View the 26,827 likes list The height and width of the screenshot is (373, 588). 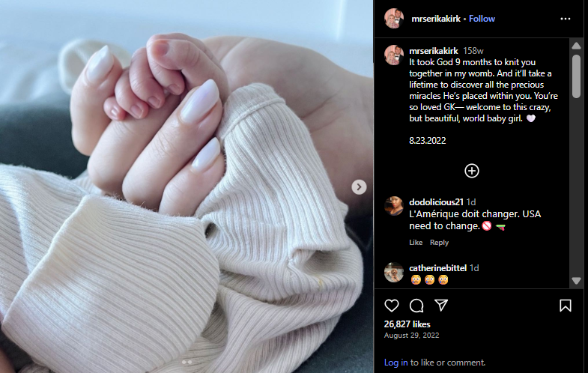point(407,324)
